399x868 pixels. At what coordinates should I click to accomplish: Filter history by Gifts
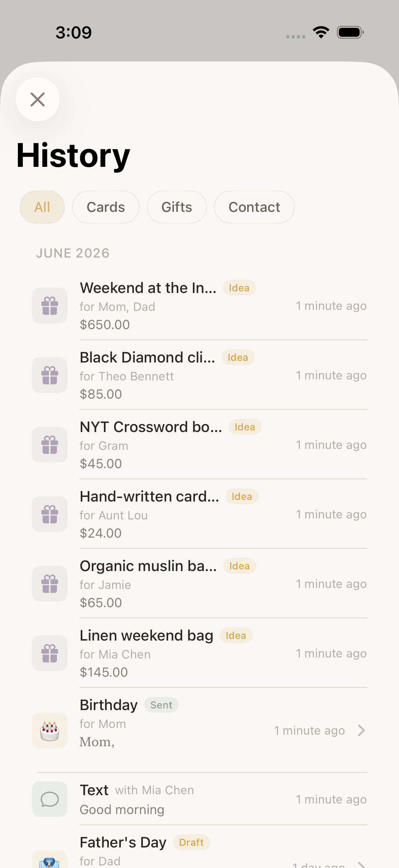coord(177,207)
